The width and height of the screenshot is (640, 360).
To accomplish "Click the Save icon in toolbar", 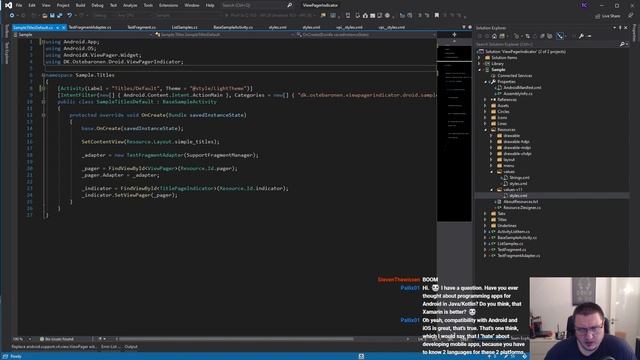I will pyautogui.click(x=52, y=16).
